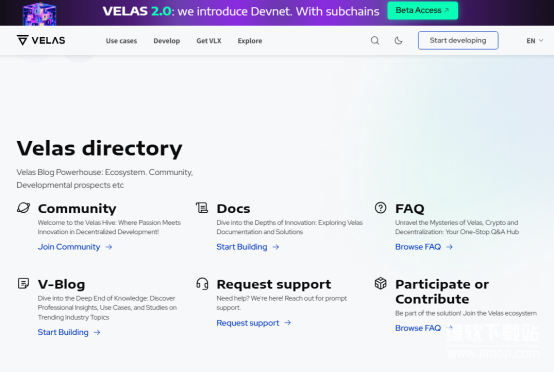Open the Use cases menu
Screen dimensions: 554x373
[121, 41]
